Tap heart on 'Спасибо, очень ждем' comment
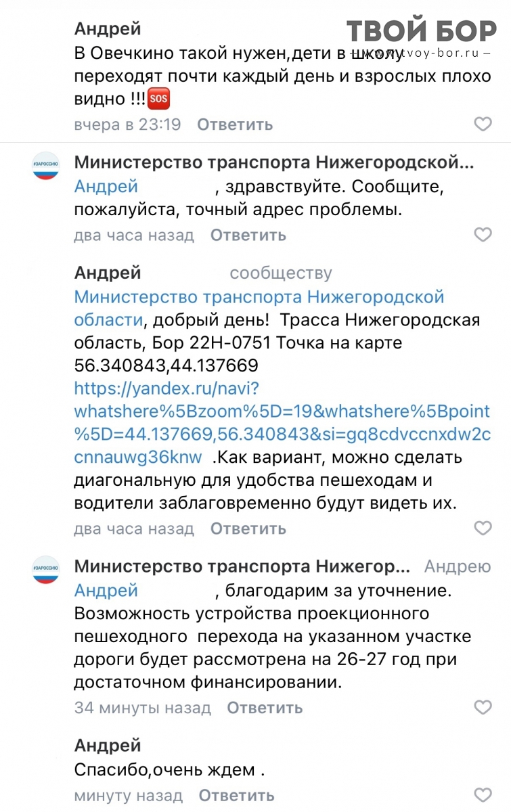This screenshot has height=812, width=511. tap(483, 795)
